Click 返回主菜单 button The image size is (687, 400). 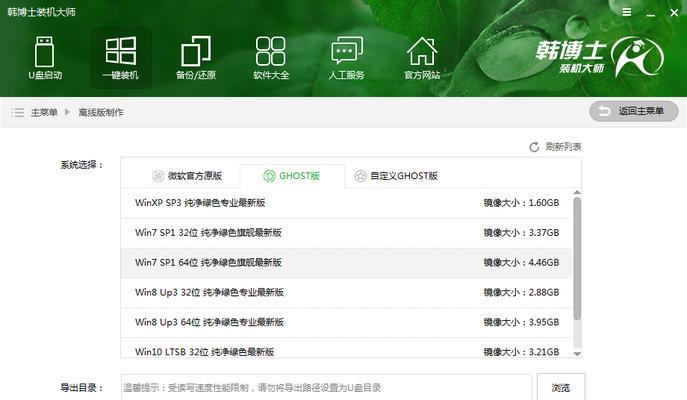[634, 111]
